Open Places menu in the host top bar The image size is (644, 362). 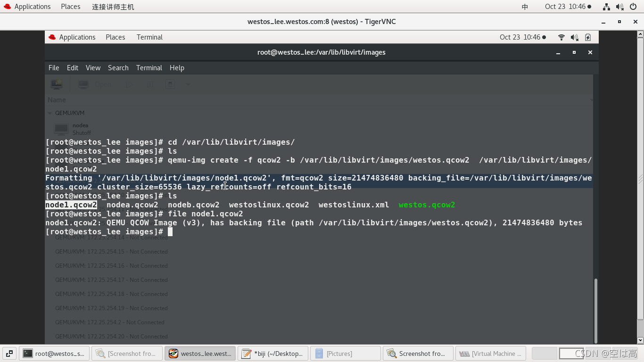pos(71,7)
